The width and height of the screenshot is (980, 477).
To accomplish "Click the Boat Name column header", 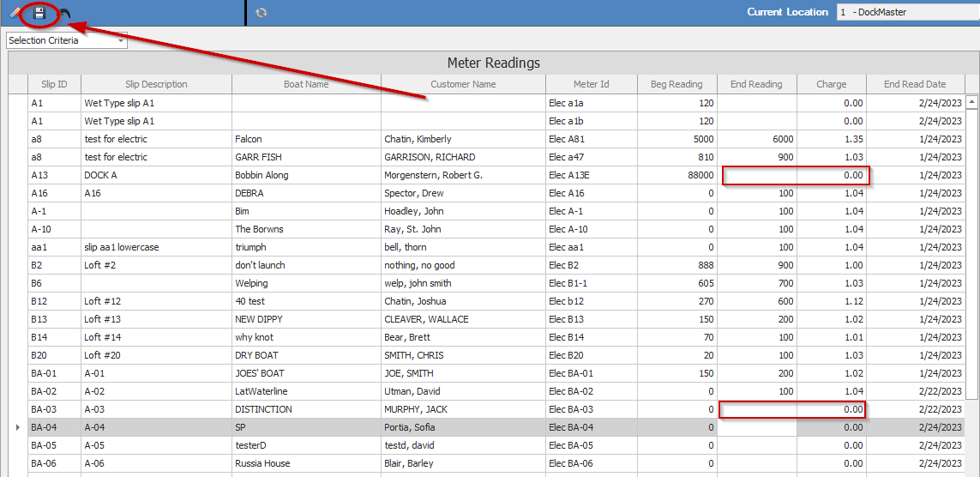I will coord(306,84).
